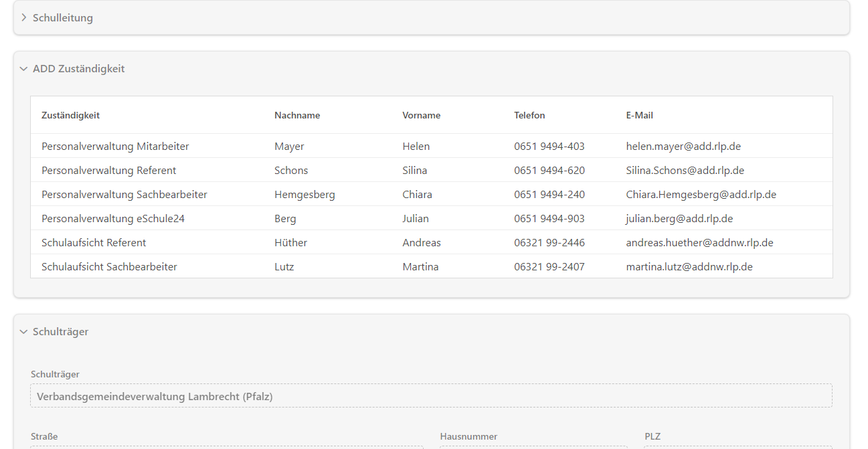
Task: Click email Silina.Schons@add.rlp.de
Action: click(x=685, y=171)
